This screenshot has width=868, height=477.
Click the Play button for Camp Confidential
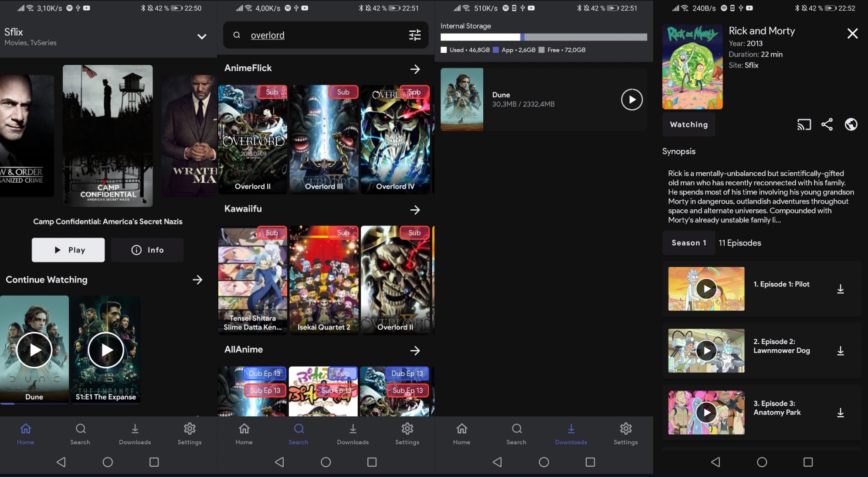coord(68,250)
